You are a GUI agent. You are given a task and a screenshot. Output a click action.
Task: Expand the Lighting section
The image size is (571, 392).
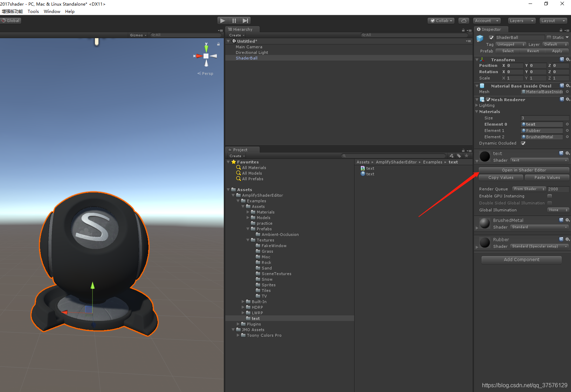[x=477, y=105]
